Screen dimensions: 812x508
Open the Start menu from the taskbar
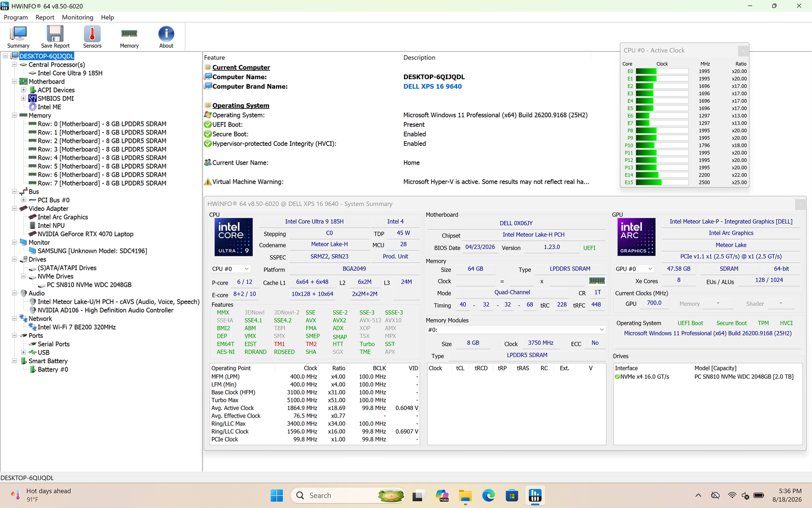tap(277, 495)
